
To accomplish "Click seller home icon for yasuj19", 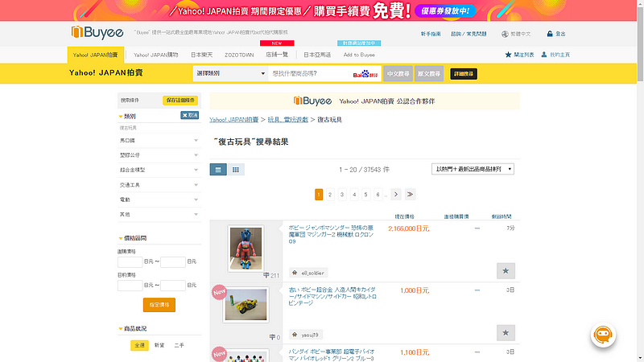I will [295, 335].
